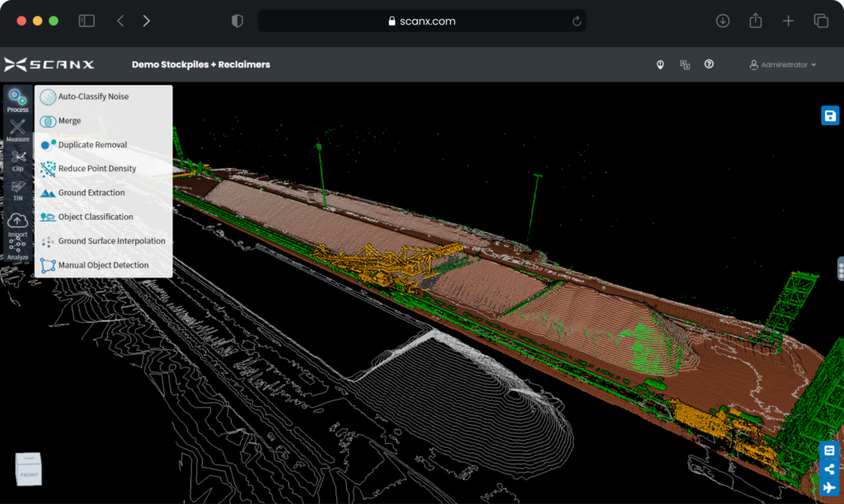
Task: Open the Measure tool
Action: point(17,129)
